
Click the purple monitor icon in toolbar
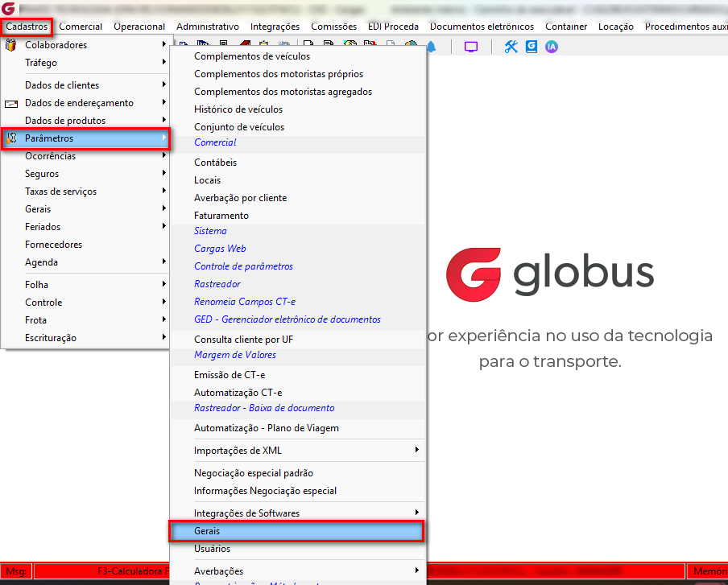tap(471, 47)
